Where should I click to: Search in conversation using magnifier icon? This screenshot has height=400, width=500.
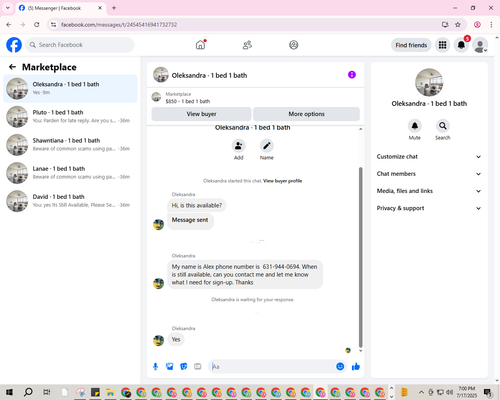coord(443,126)
